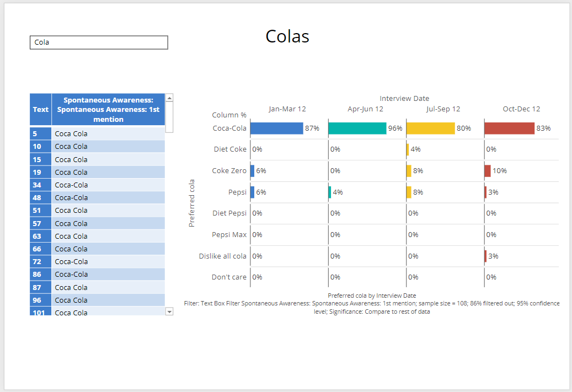Click the blue 87% Coca-Cola bar
Image resolution: width=572 pixels, height=392 pixels.
click(x=276, y=128)
